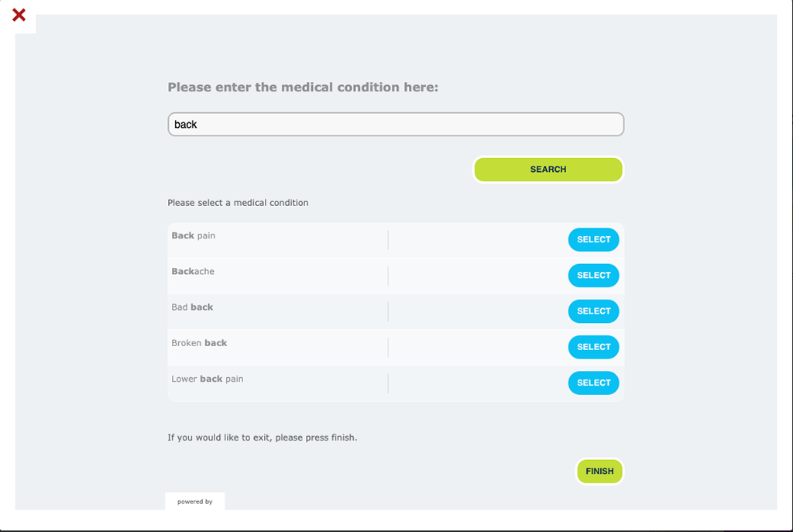Click the vertical divider in Lower back pain row
Image resolution: width=793 pixels, height=532 pixels.
388,383
